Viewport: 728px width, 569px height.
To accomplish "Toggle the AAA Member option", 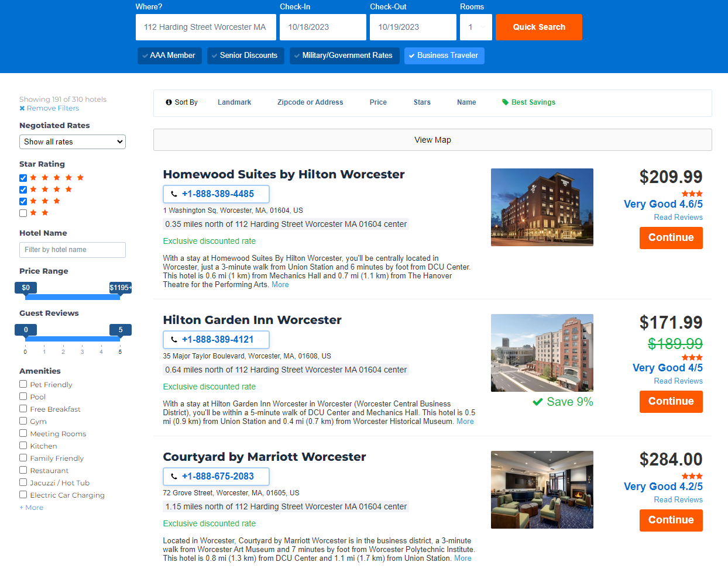I will pyautogui.click(x=170, y=56).
